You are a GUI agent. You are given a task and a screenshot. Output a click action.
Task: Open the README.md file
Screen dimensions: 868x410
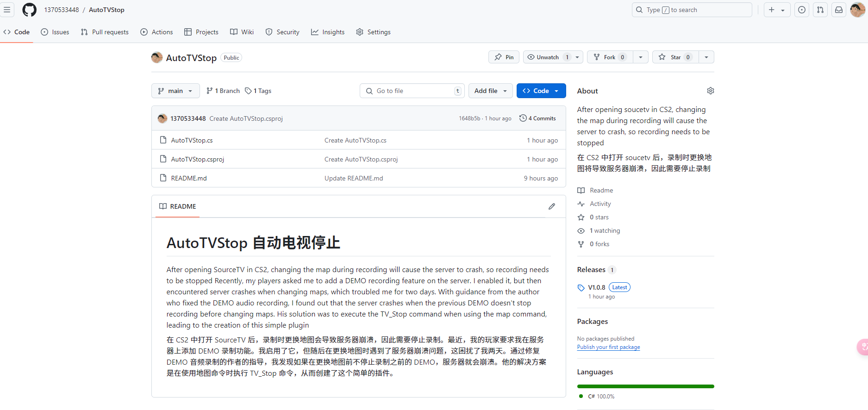click(x=189, y=178)
